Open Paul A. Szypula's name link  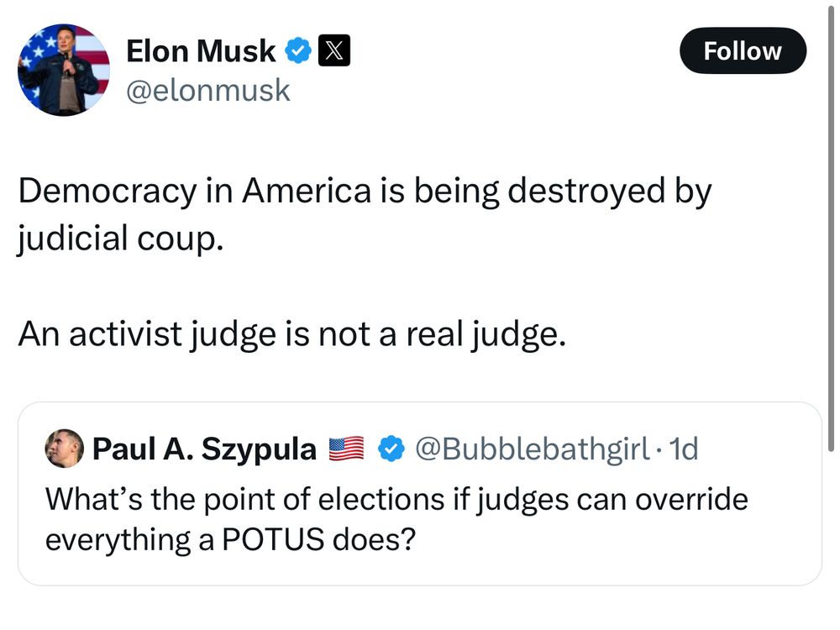[x=204, y=450]
